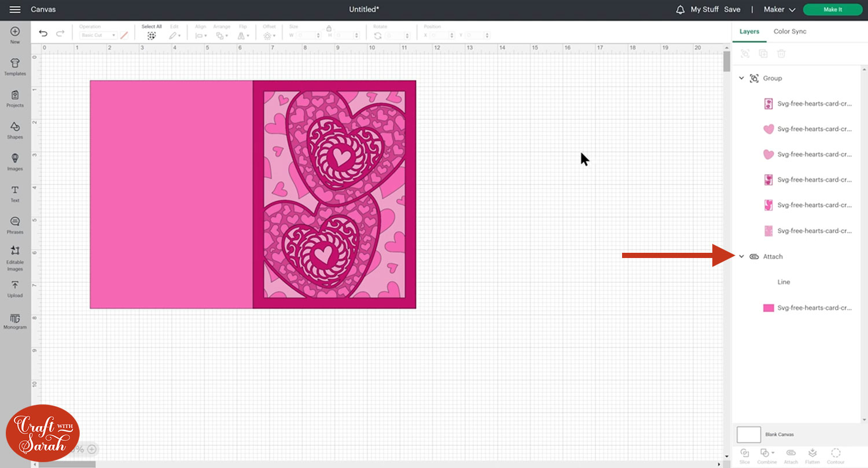Select the Line layer
Screen dimensions: 868x468
tap(784, 282)
